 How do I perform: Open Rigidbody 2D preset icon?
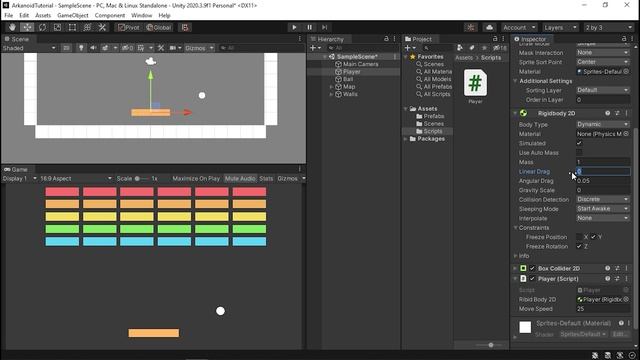pyautogui.click(x=617, y=113)
